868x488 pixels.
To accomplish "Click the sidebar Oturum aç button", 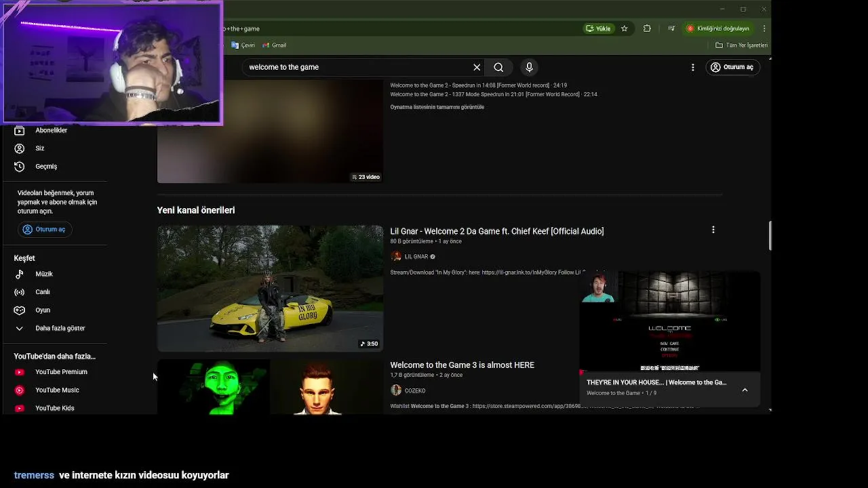I will pyautogui.click(x=45, y=229).
